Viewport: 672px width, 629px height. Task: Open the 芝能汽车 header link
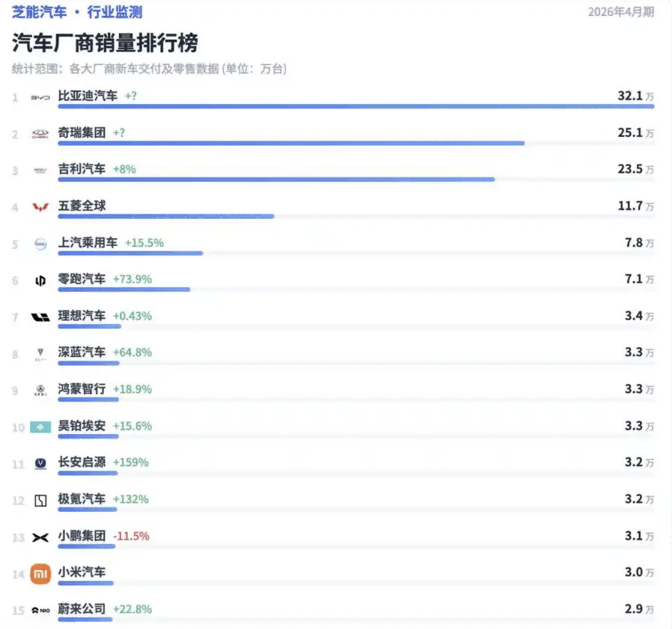click(x=39, y=12)
